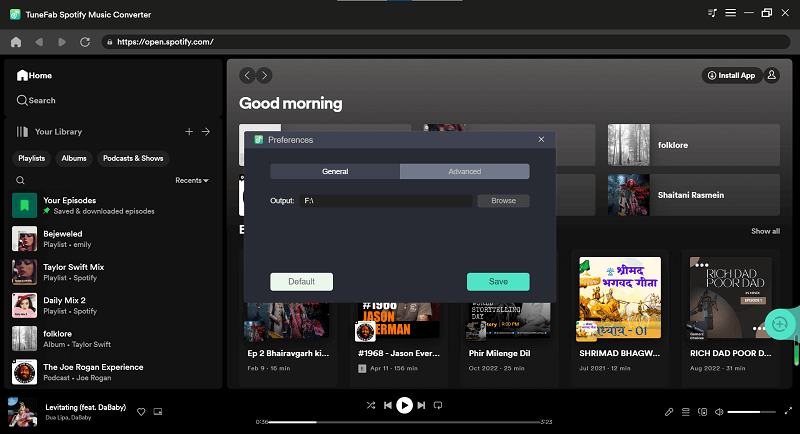Viewport: 800px width, 434px height.
Task: Open the converting list music icon
Action: coord(712,13)
